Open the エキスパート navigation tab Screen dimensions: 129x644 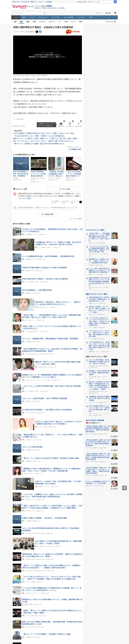pyautogui.click(x=43, y=17)
